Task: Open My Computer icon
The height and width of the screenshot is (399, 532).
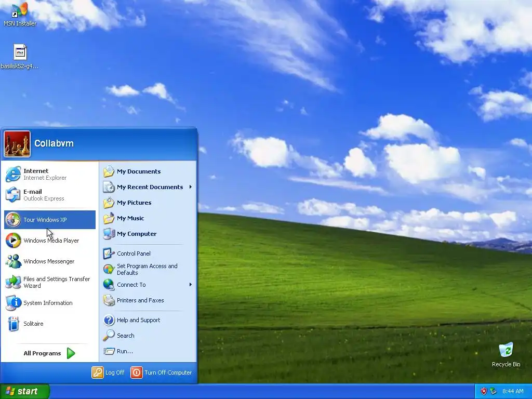Action: coord(109,234)
